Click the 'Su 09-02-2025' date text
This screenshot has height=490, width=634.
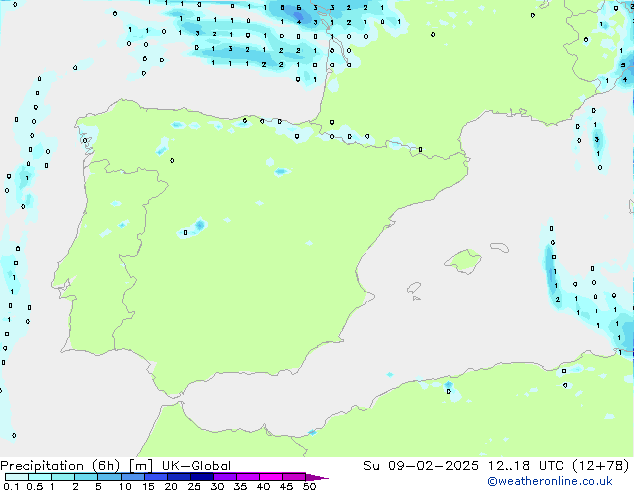click(x=421, y=466)
